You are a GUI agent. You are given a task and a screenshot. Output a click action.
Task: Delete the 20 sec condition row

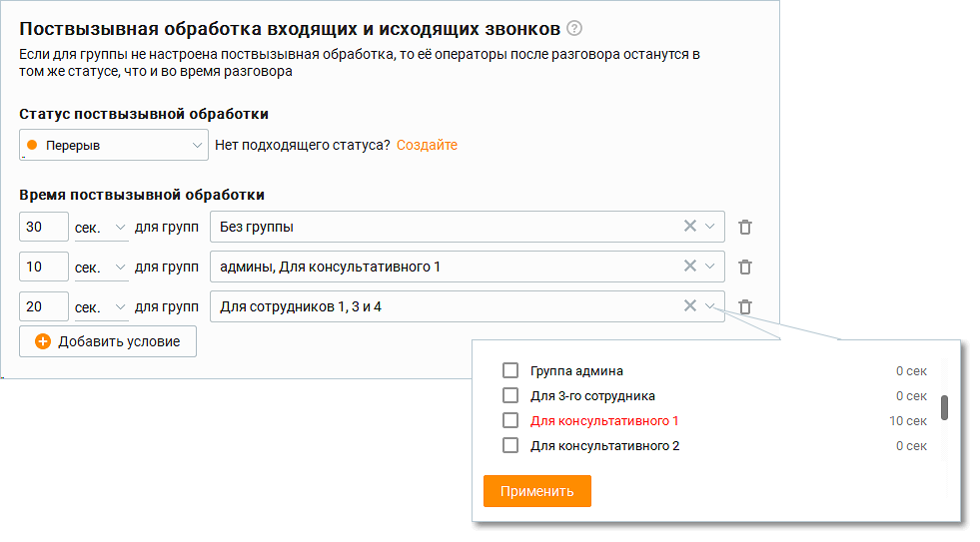click(x=745, y=306)
